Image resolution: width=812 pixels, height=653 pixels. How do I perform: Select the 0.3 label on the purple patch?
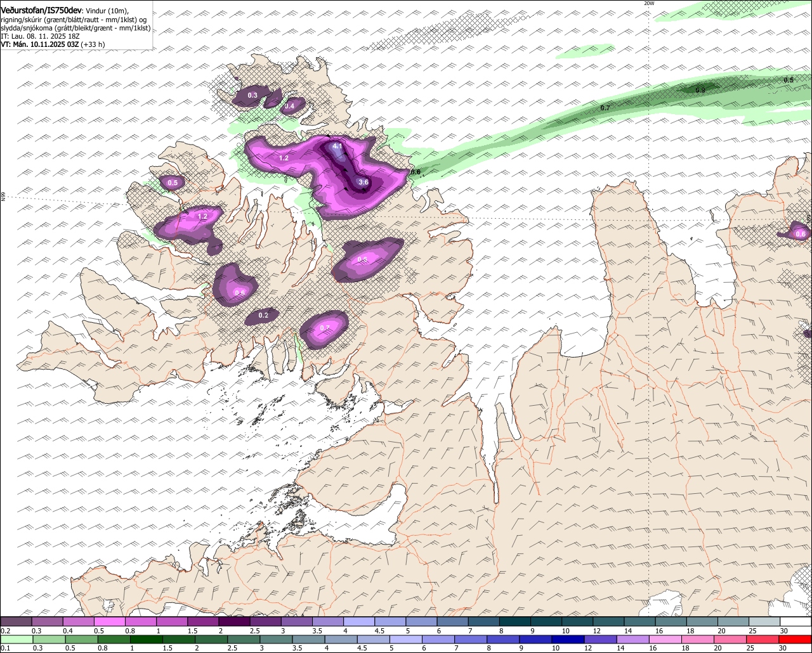[252, 95]
